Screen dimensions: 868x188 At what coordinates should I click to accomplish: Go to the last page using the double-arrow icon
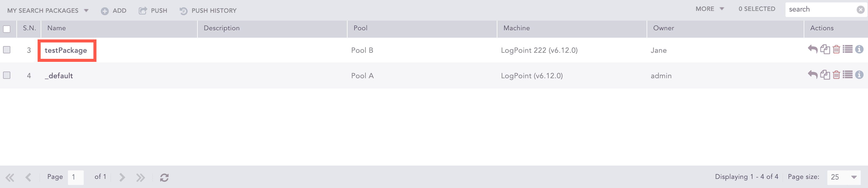140,177
